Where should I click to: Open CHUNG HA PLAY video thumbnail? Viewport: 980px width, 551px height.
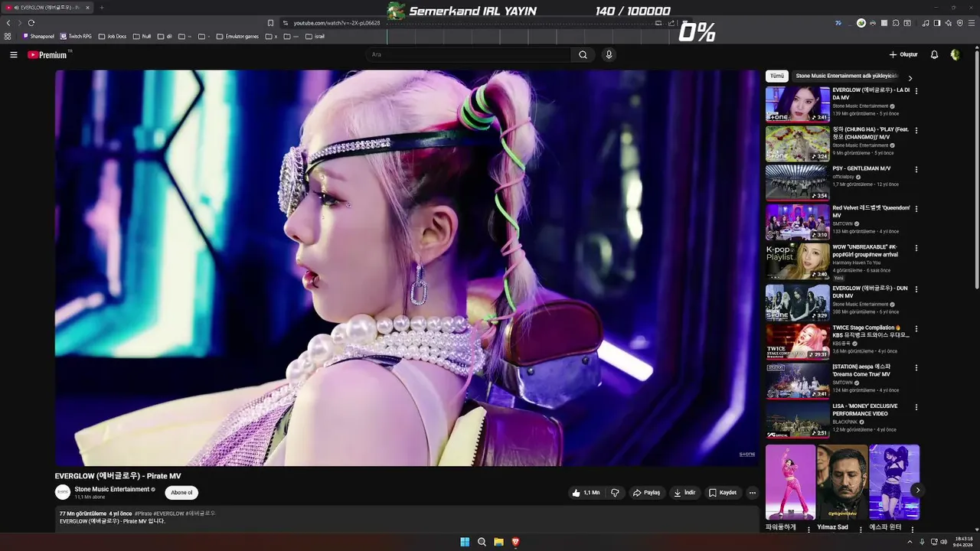[798, 143]
